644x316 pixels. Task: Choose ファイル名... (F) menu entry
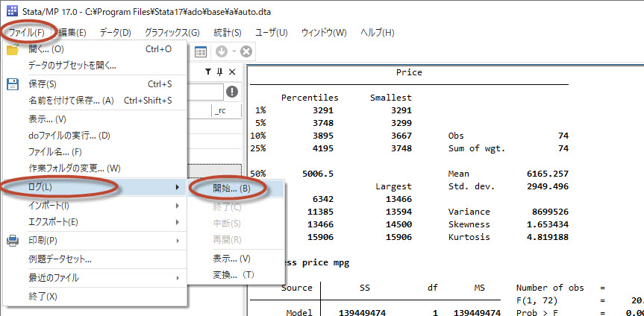tap(96, 152)
